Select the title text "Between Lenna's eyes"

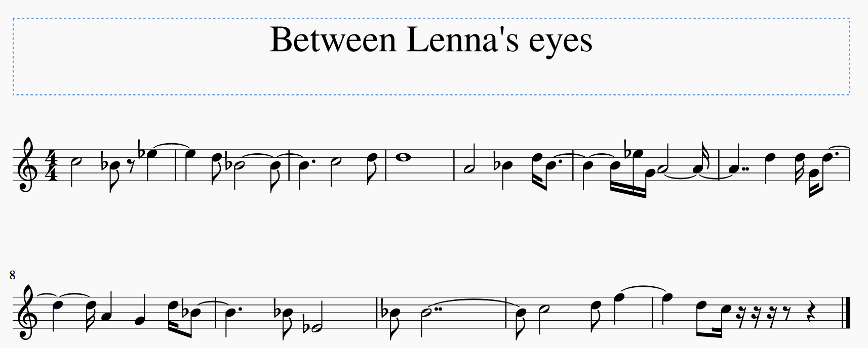point(431,40)
